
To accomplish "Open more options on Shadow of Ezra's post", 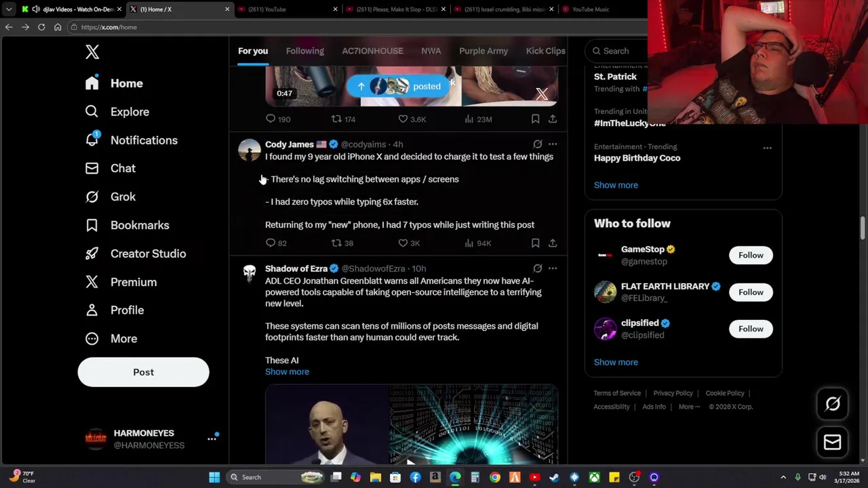I will [x=553, y=268].
